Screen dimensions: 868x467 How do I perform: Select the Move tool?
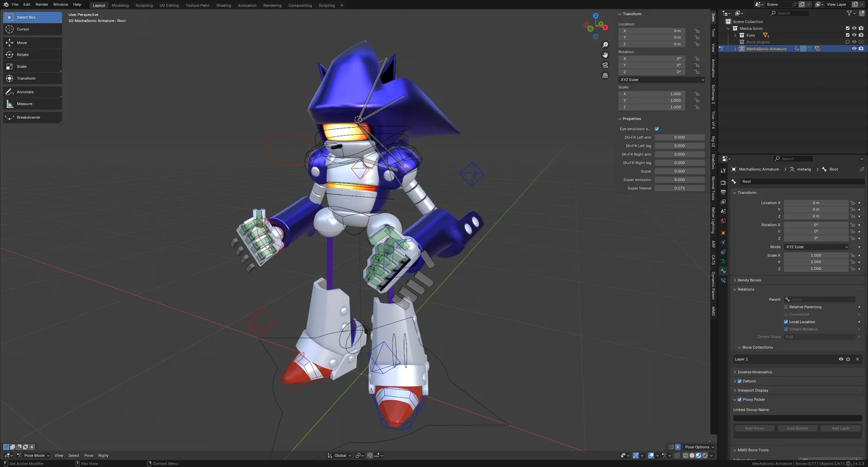pyautogui.click(x=33, y=42)
